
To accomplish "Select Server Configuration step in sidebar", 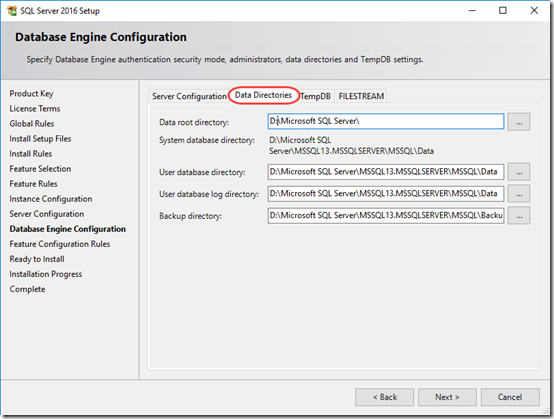I will click(x=47, y=214).
